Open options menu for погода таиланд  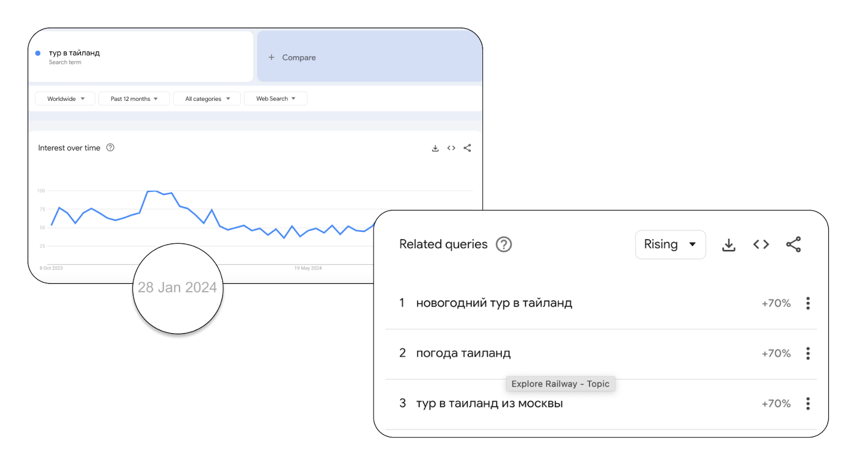808,354
